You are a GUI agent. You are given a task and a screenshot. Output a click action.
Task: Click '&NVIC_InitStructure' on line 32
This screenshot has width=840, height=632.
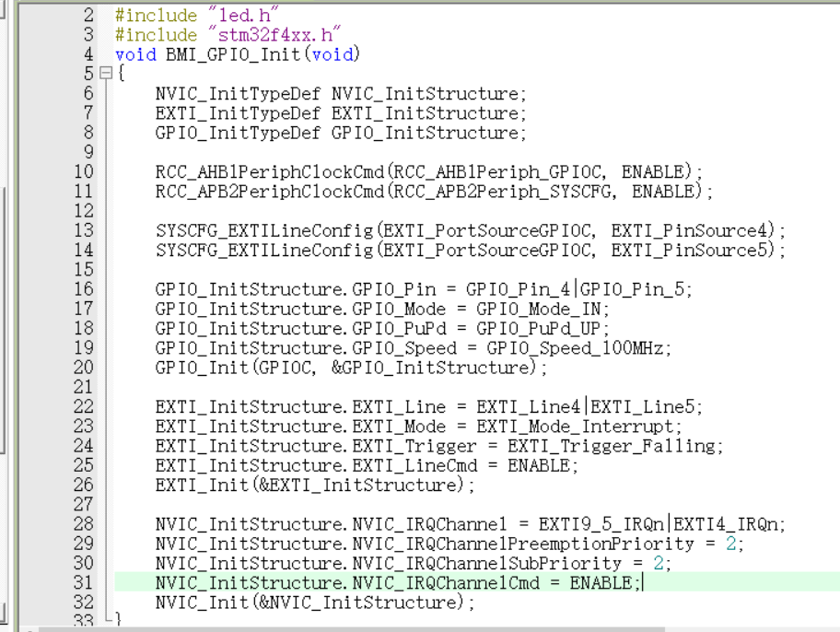point(360,603)
